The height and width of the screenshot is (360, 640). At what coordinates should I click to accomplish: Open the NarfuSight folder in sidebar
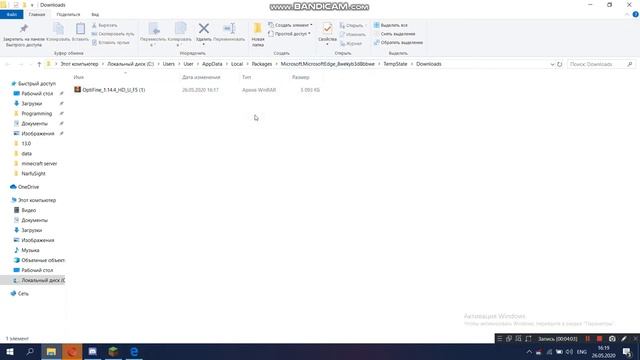point(33,173)
